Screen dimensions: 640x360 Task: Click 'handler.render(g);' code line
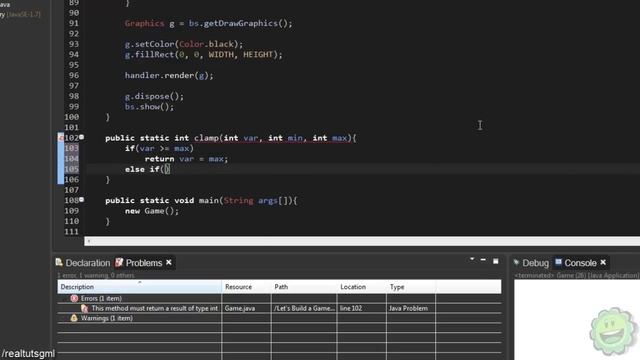169,76
